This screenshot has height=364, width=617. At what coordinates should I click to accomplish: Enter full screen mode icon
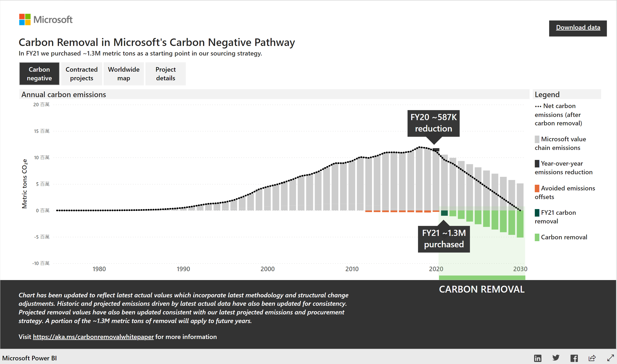610,358
